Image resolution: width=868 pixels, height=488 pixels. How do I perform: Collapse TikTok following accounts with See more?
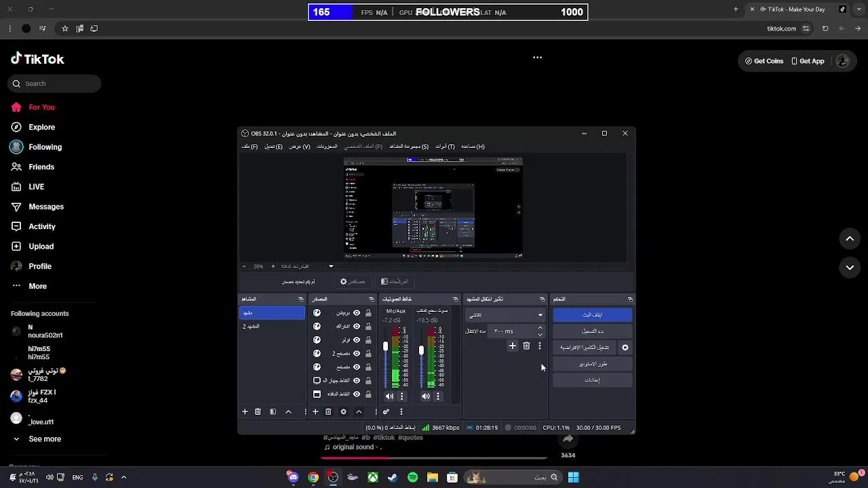pos(37,439)
